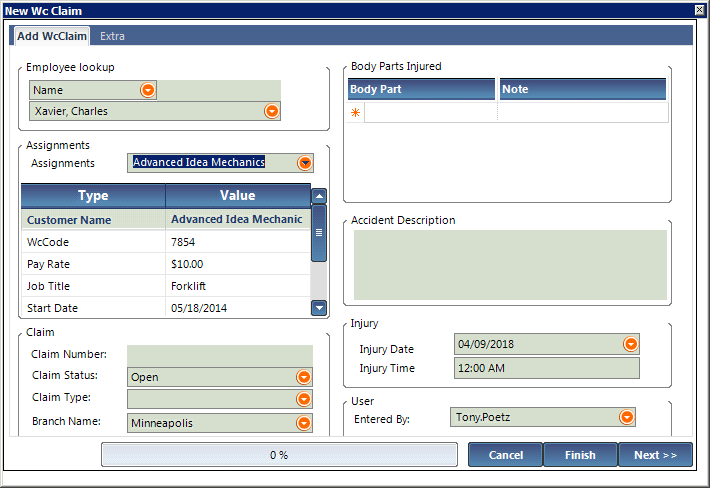Click the Injury Time field showing 12:00 AM
This screenshot has width=710, height=488.
(x=547, y=368)
